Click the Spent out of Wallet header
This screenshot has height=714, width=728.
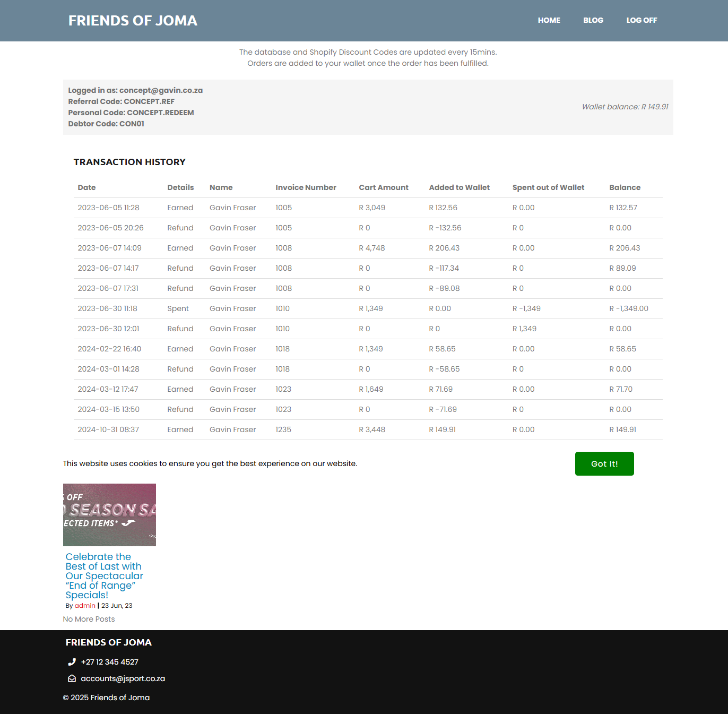(x=548, y=187)
